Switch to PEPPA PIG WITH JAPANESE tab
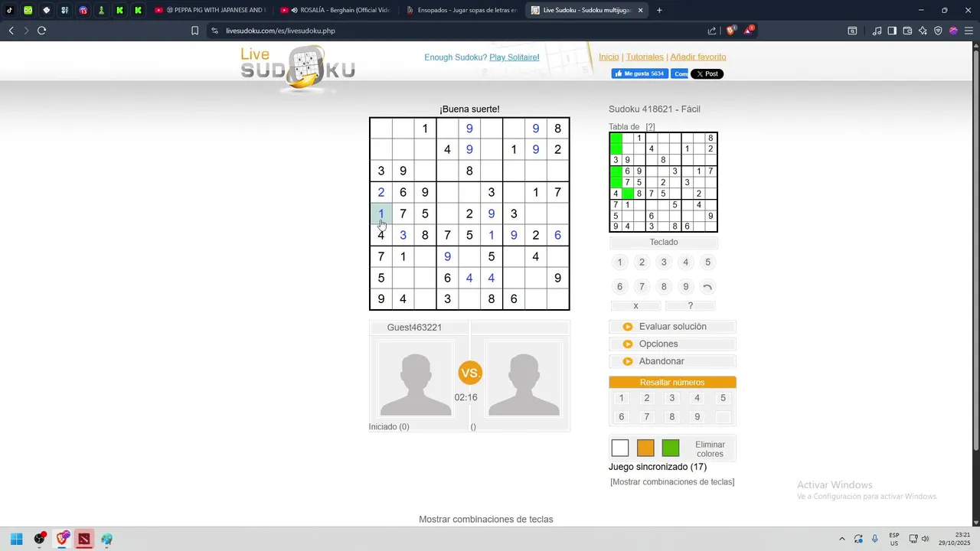 (x=210, y=10)
